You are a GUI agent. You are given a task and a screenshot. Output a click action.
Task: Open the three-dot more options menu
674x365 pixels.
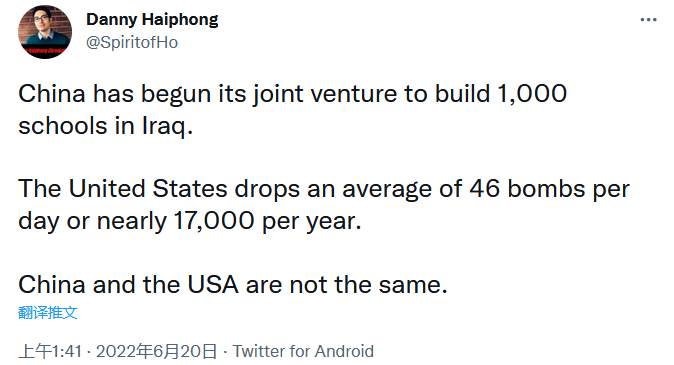click(x=648, y=20)
